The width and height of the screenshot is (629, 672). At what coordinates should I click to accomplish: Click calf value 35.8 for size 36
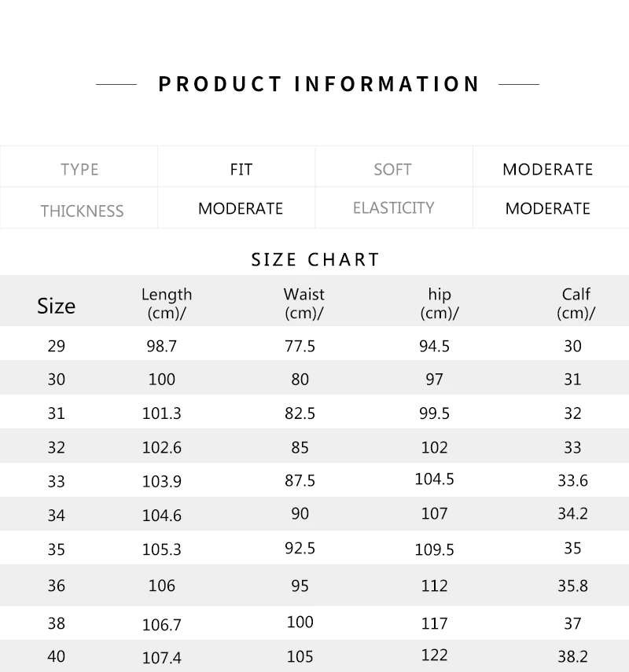(572, 586)
